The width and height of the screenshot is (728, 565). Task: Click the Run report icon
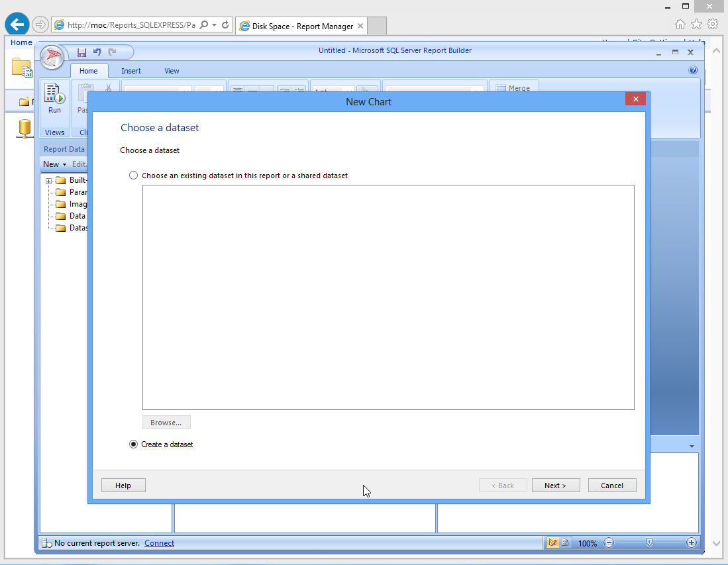coord(54,98)
